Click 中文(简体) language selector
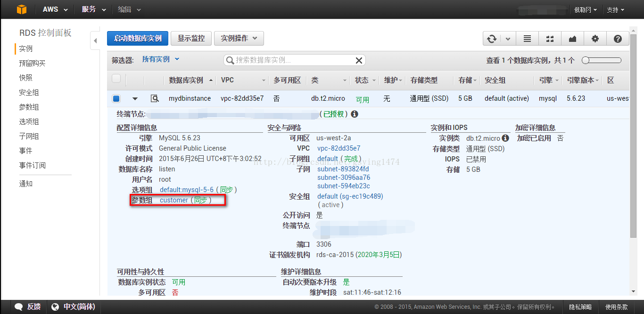The width and height of the screenshot is (644, 314). pos(79,307)
